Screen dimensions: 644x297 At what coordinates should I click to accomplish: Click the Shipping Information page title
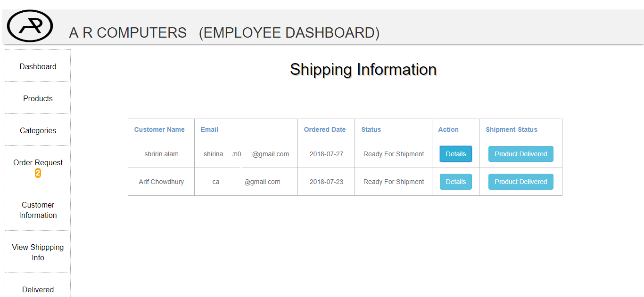pyautogui.click(x=363, y=69)
